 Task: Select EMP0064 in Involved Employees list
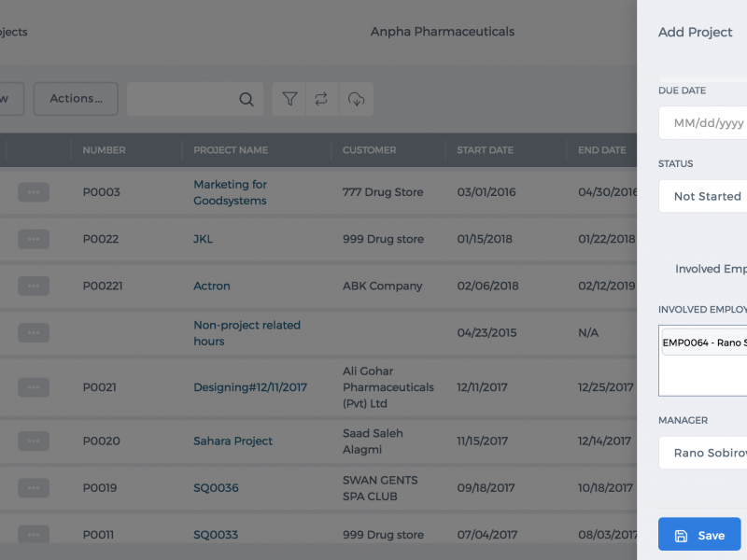coord(705,343)
